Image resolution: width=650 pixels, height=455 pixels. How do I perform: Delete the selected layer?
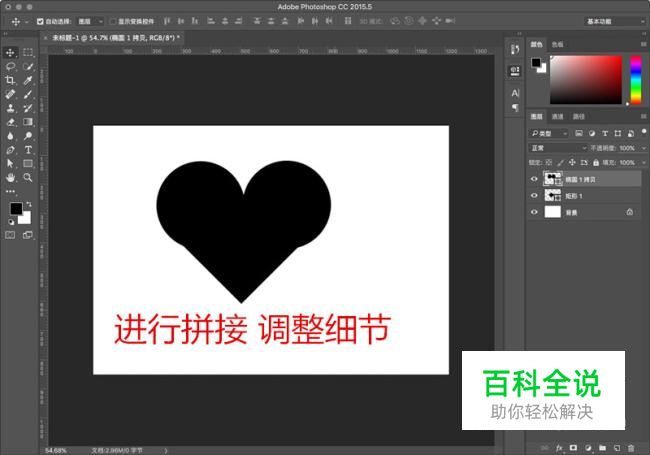[631, 448]
